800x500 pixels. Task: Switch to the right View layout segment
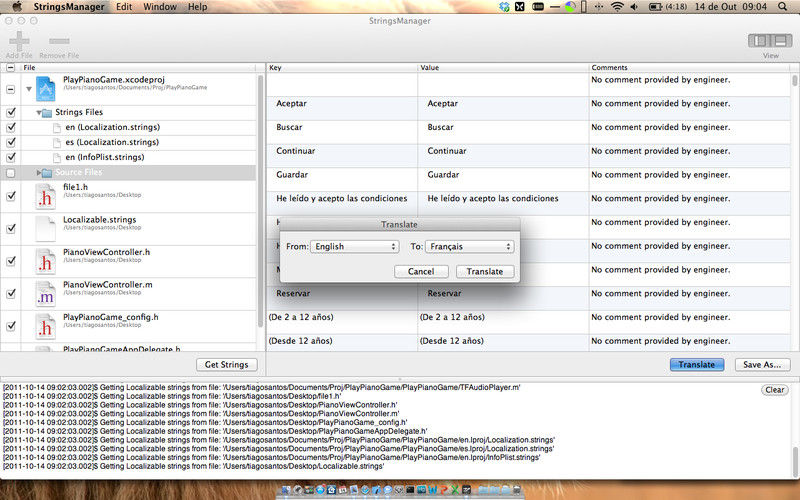(781, 40)
